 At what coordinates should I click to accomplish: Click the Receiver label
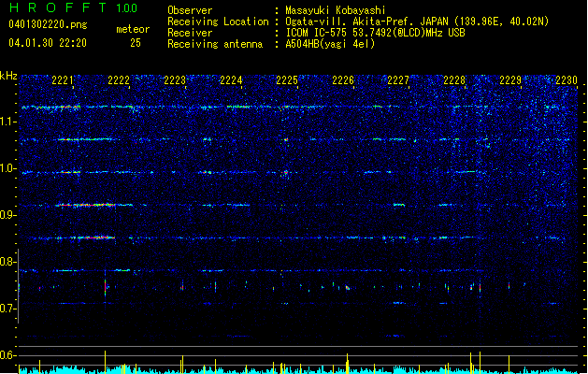coord(190,33)
